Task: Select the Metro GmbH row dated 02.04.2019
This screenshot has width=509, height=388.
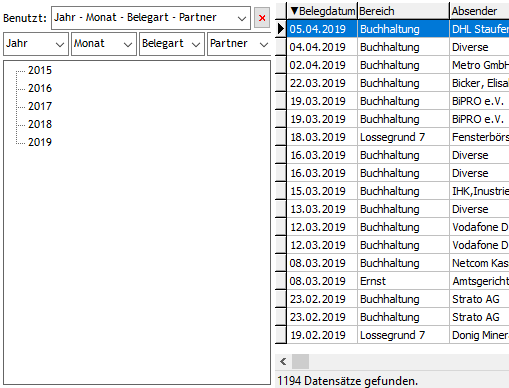Action: (398, 65)
